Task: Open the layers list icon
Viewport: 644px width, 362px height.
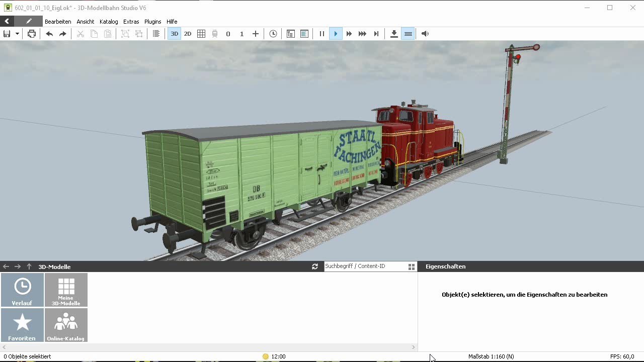Action: click(x=156, y=34)
